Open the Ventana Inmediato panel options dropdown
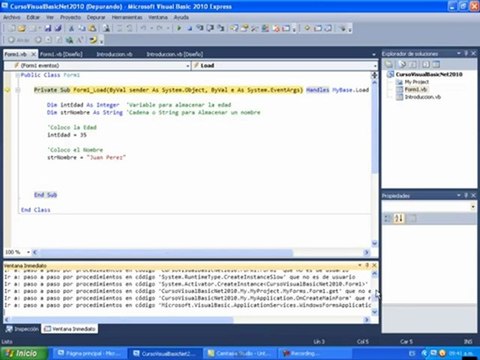The width and height of the screenshot is (480, 360). tap(360, 265)
